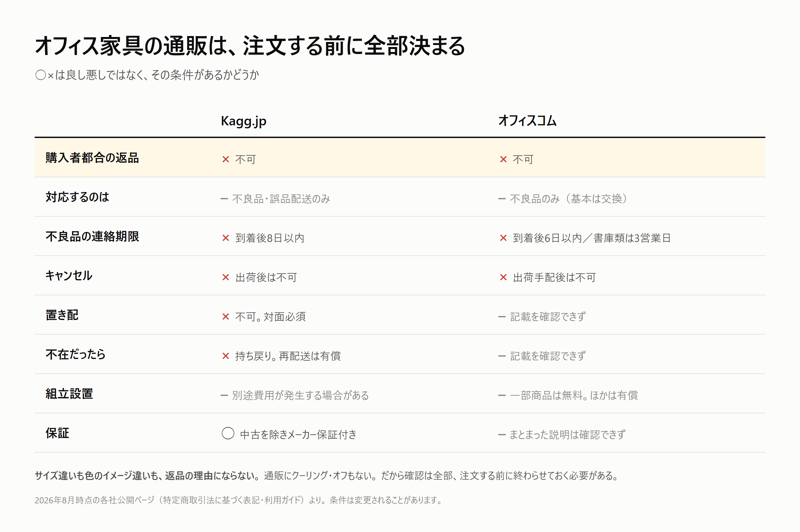Click the red × icon in オフィスコム 購入者都合の返品 cell

coord(503,159)
